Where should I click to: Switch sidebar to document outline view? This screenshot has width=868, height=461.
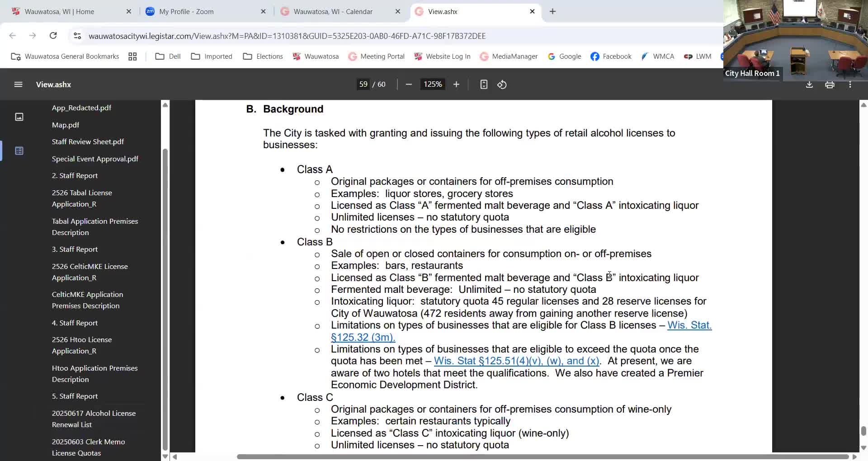(x=19, y=151)
